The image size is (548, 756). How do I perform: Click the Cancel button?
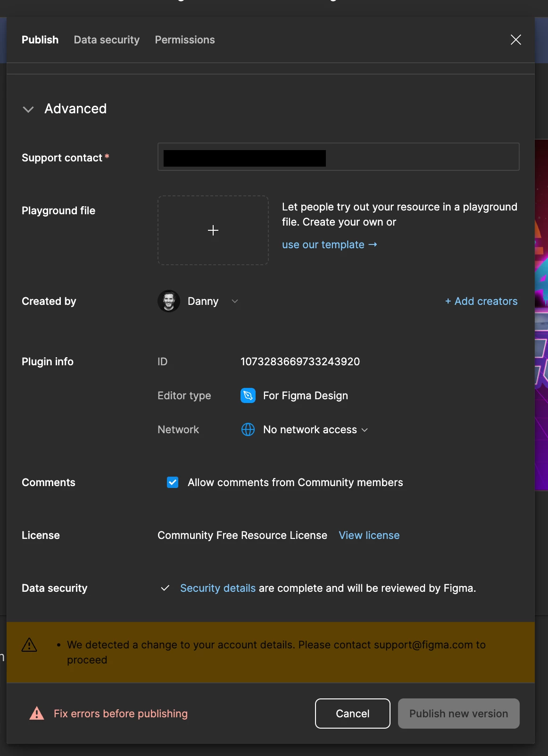pos(353,714)
